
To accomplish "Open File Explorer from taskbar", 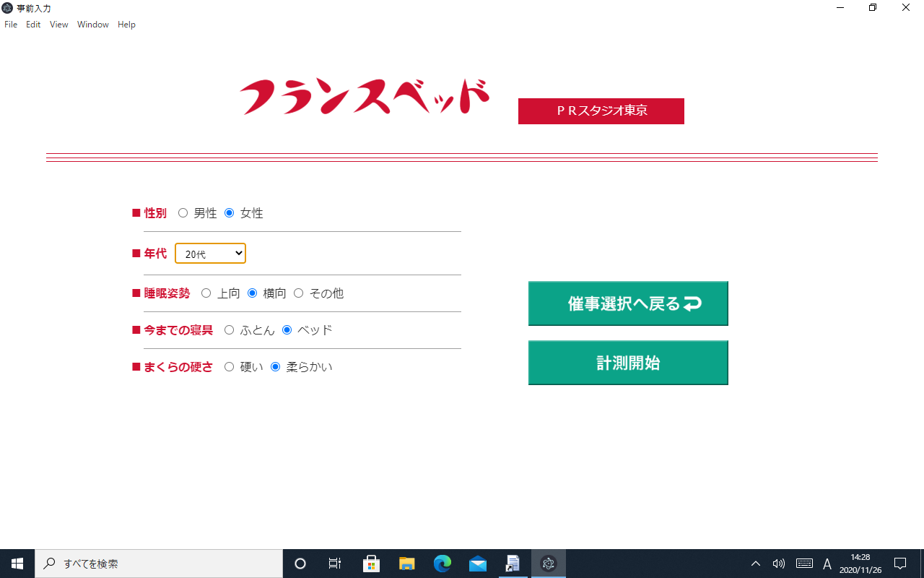I will point(407,564).
